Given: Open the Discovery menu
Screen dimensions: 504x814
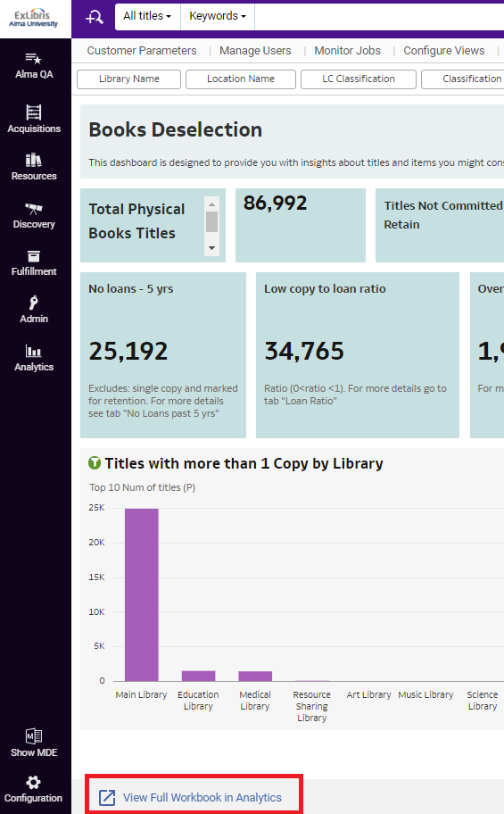Looking at the screenshot, I should (34, 215).
